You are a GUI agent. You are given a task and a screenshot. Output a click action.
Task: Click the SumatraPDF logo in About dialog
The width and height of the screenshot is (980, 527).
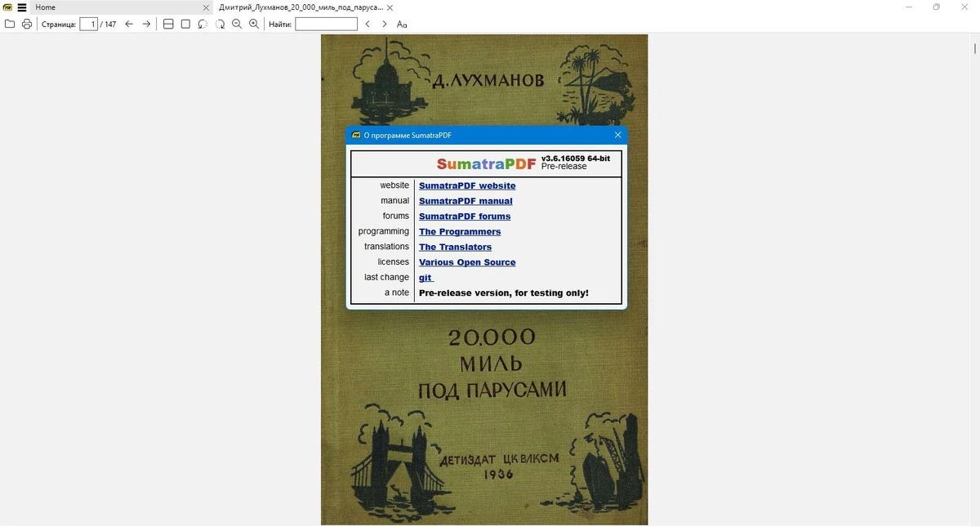(486, 163)
